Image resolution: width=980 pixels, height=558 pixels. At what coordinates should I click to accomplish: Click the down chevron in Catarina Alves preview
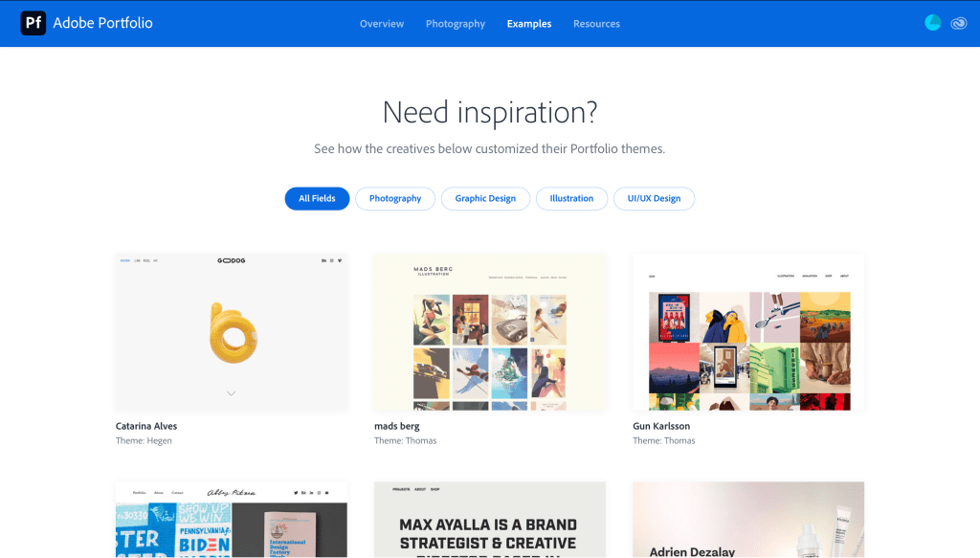point(231,393)
